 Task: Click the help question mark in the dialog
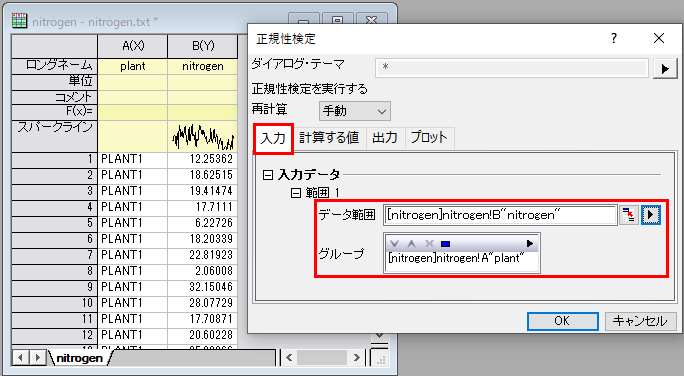point(614,38)
